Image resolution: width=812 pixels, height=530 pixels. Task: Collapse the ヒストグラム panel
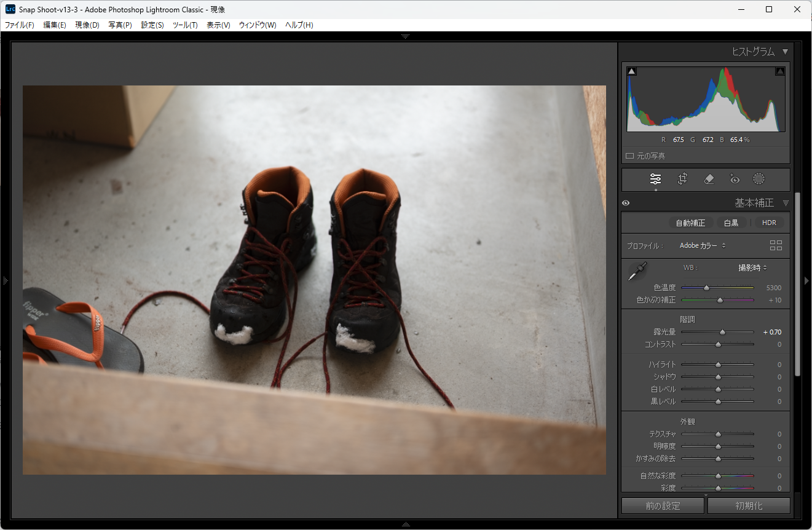[785, 52]
